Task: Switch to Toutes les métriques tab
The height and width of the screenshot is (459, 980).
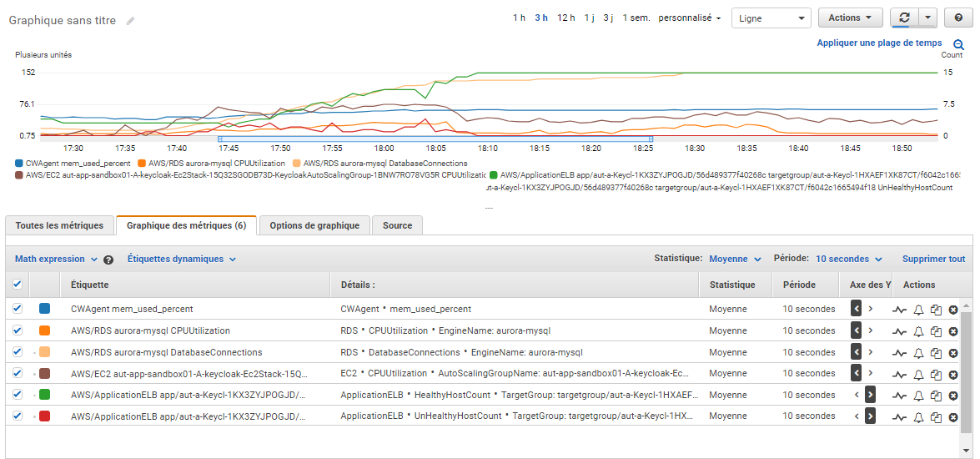Action: pos(59,226)
